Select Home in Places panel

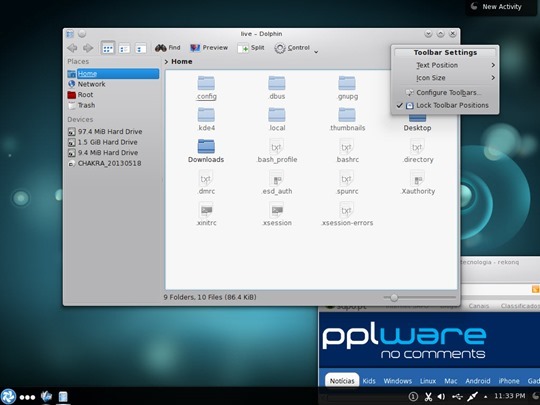(x=113, y=74)
